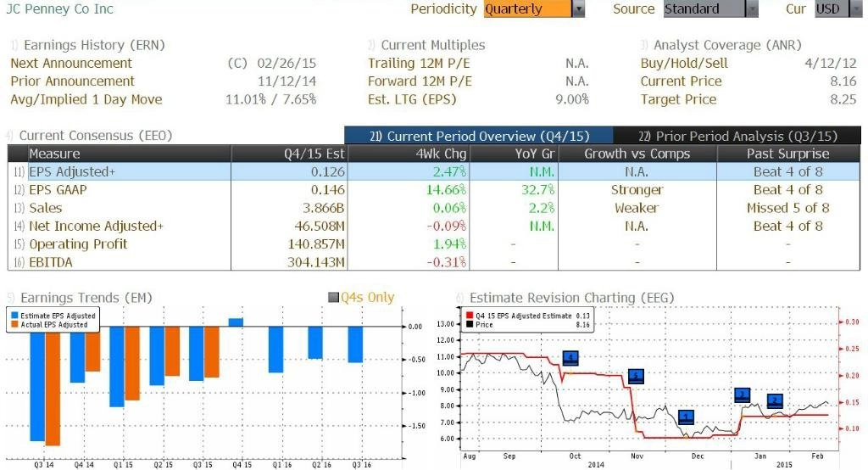This screenshot has width=868, height=470.
Task: Click the Q1 16 blue estimate bar
Action: tap(275, 350)
